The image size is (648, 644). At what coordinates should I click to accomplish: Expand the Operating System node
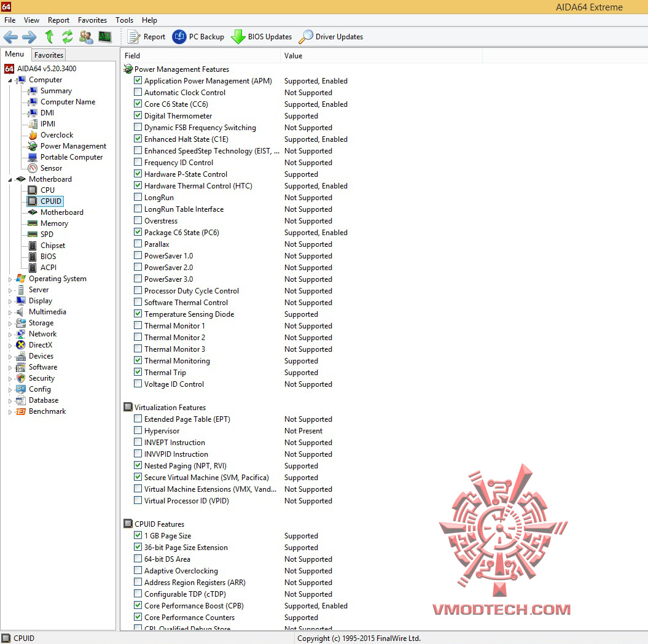10,279
